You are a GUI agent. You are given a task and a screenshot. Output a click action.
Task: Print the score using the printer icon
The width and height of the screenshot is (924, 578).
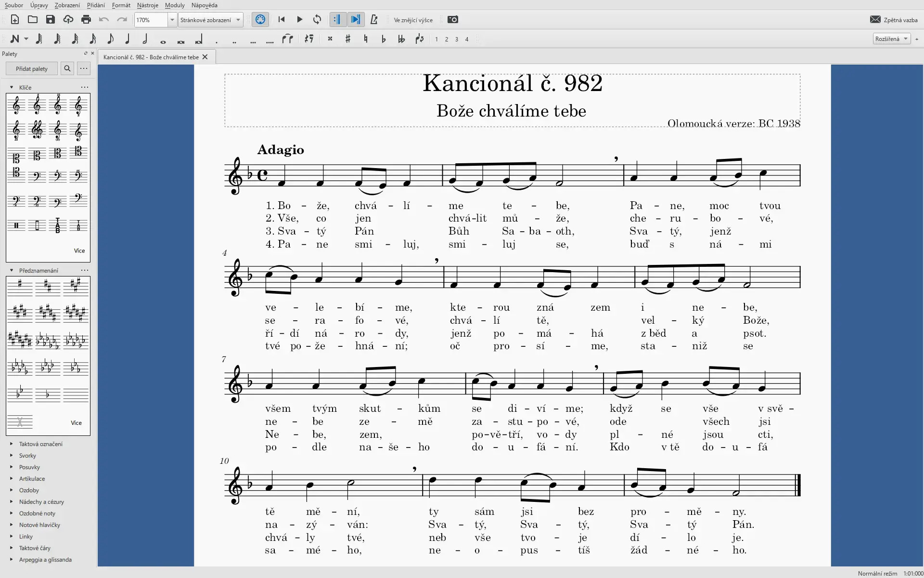(x=86, y=20)
